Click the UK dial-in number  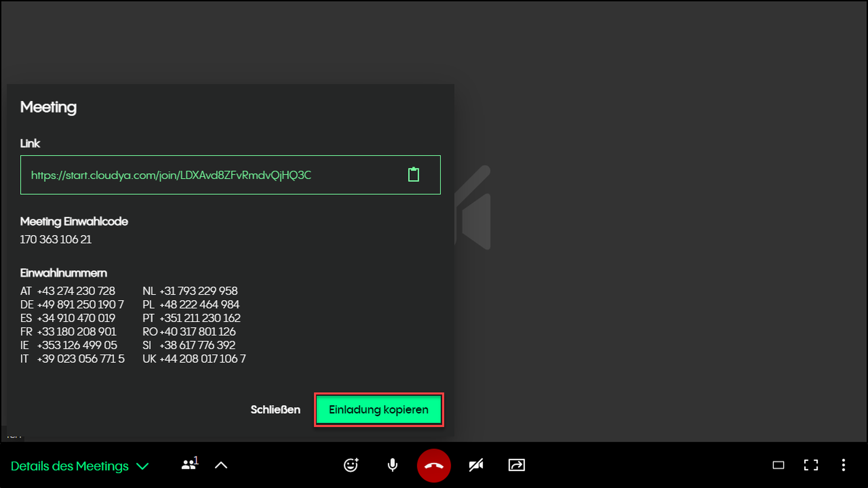pyautogui.click(x=202, y=359)
